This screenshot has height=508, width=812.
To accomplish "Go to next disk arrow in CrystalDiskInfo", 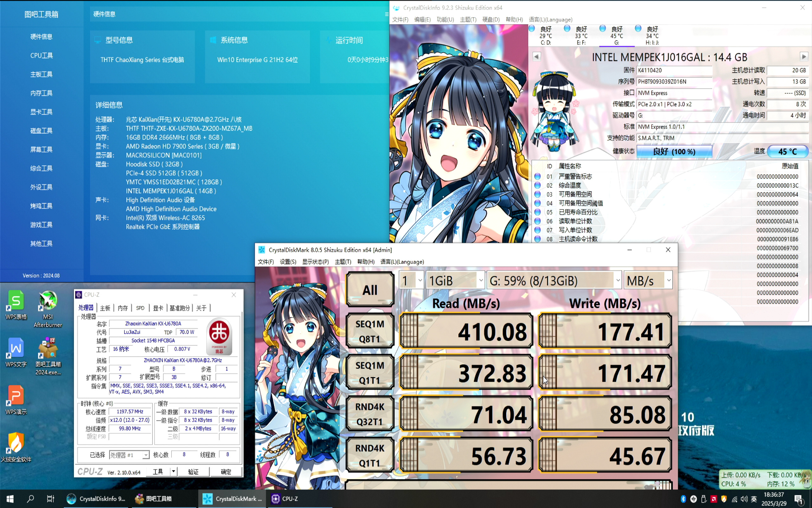I will point(804,56).
